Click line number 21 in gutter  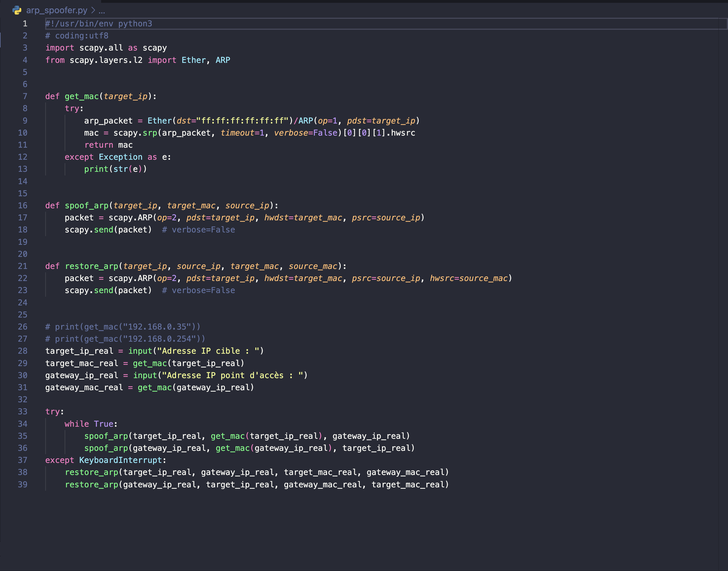pos(23,266)
